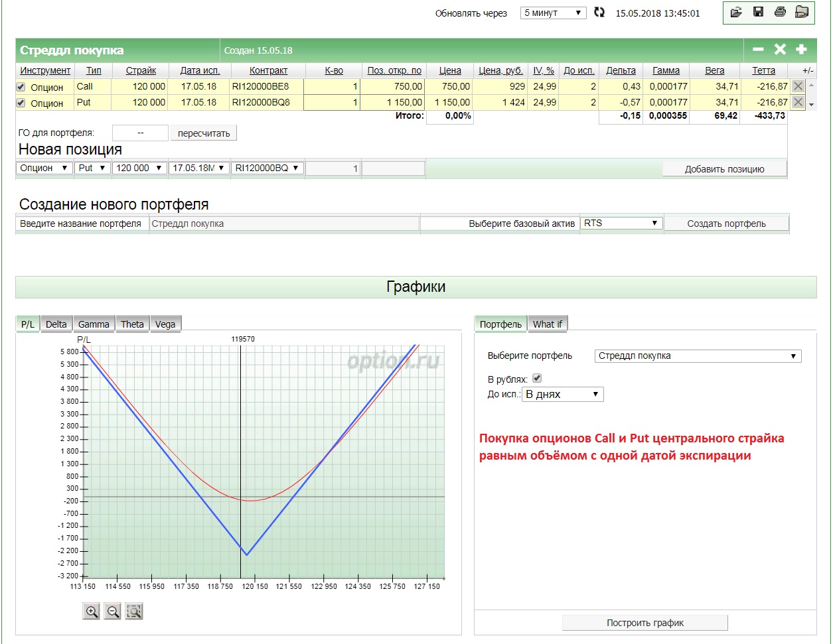This screenshot has width=833, height=644.
Task: Open the RTS base asset dropdown
Action: (x=621, y=224)
